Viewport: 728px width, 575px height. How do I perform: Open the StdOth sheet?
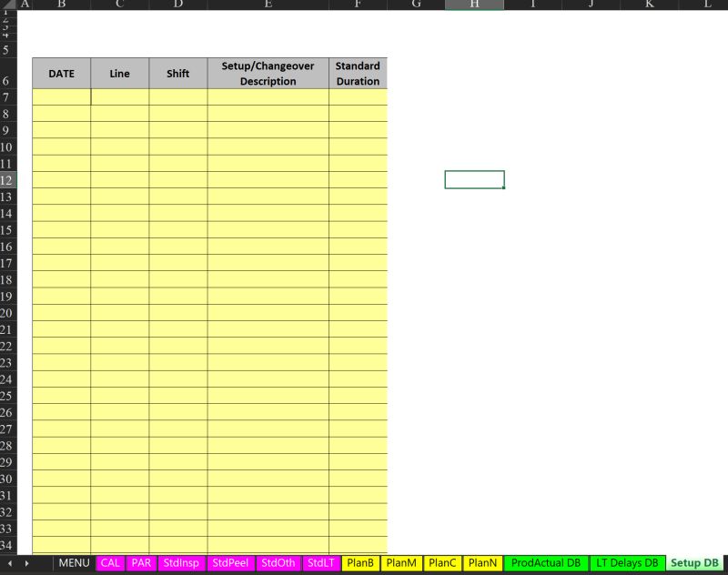click(278, 562)
